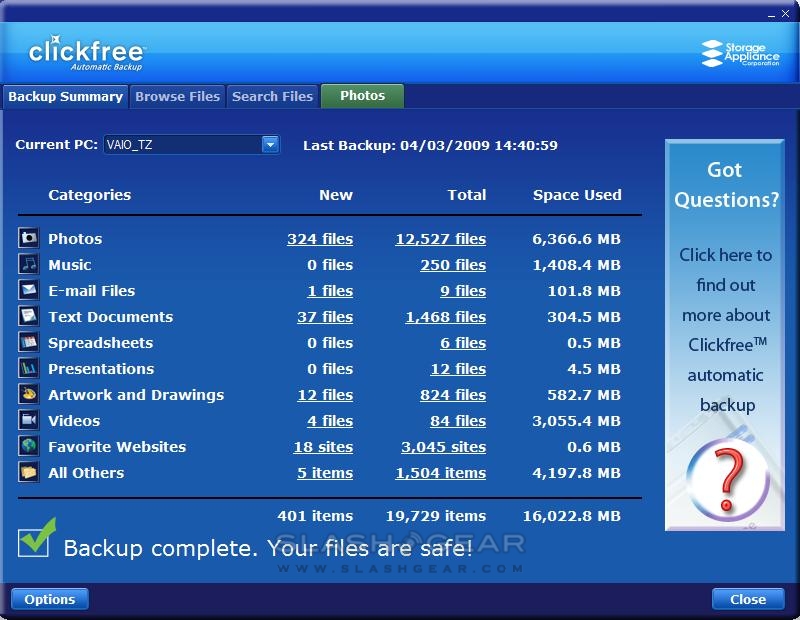800x620 pixels.
Task: Click the green backup complete checkmark
Action: coord(37,538)
